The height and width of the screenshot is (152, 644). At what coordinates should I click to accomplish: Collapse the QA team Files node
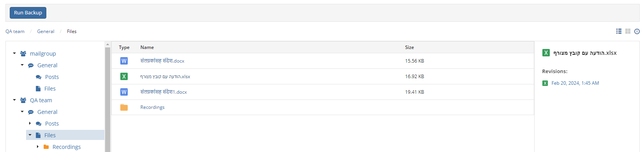(30, 135)
